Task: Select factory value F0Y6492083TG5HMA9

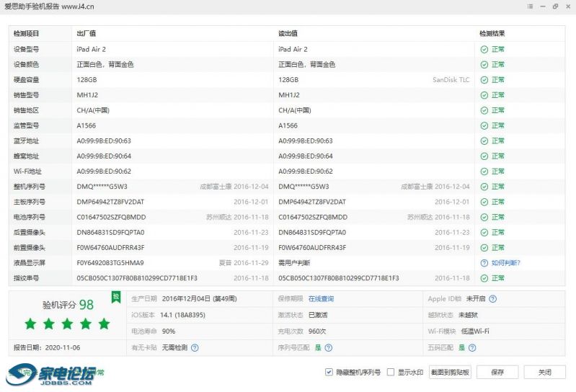Action: pos(110,263)
